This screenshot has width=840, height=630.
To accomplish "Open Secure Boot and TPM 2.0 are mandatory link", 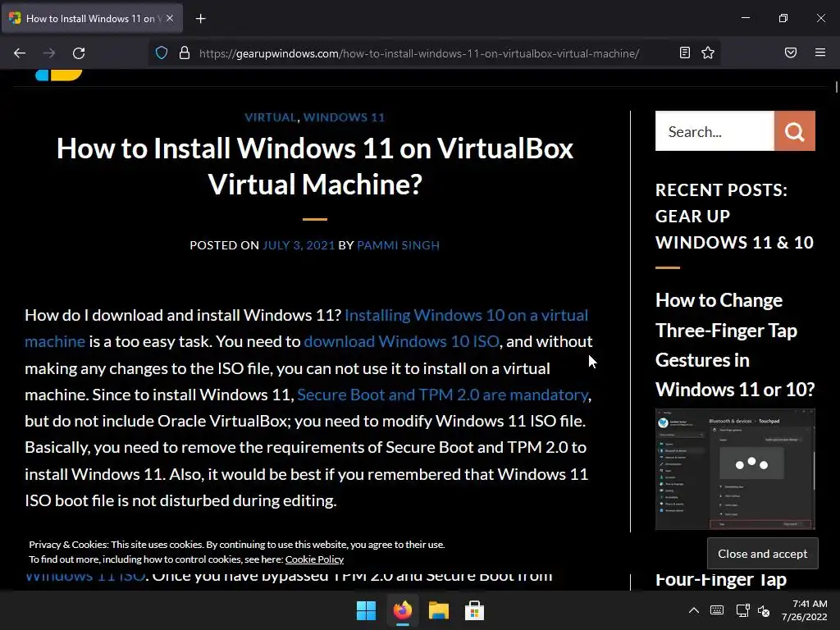I will [x=442, y=395].
